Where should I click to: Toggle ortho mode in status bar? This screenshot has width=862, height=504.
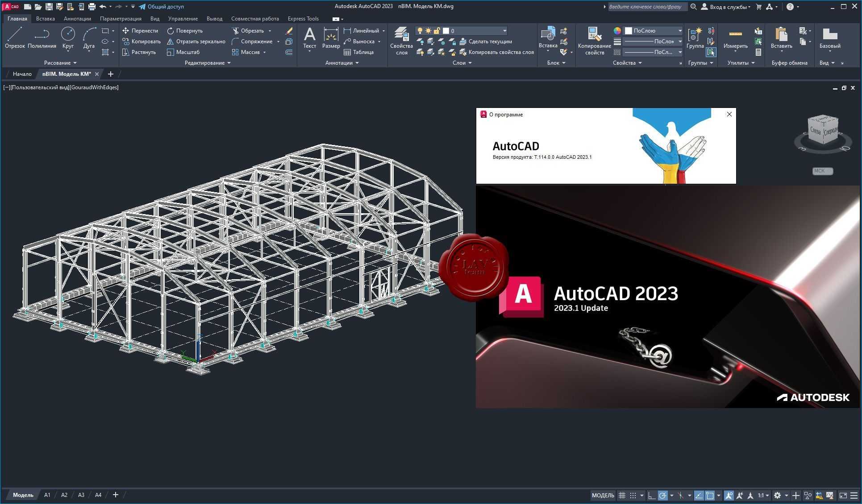tap(652, 495)
